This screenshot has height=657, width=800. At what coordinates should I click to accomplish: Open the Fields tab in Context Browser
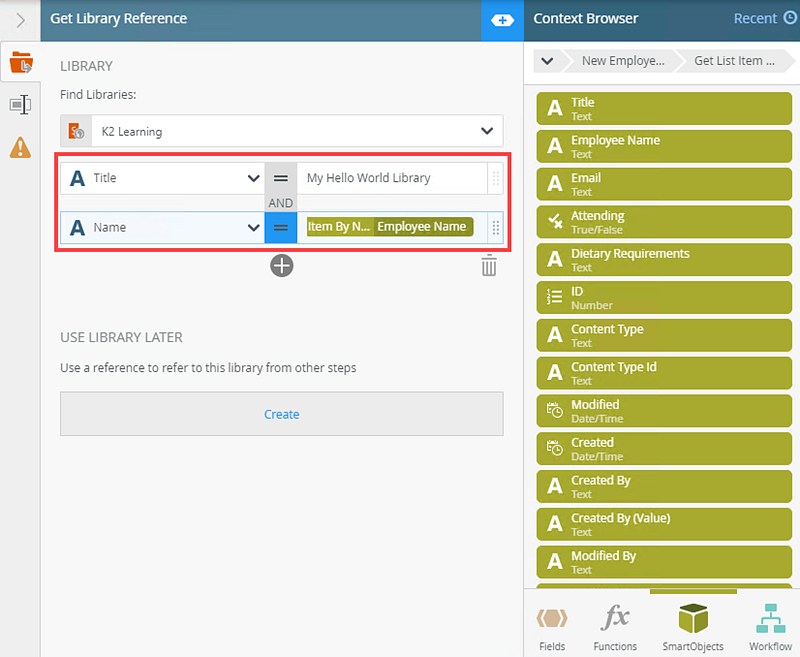pyautogui.click(x=552, y=627)
